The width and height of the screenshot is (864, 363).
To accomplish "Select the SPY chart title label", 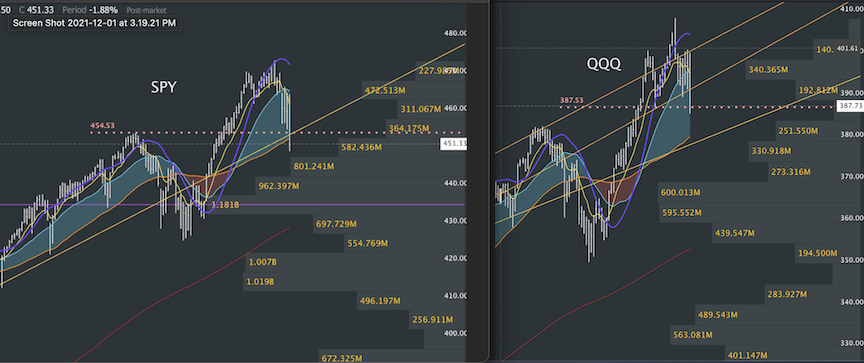I will [164, 87].
